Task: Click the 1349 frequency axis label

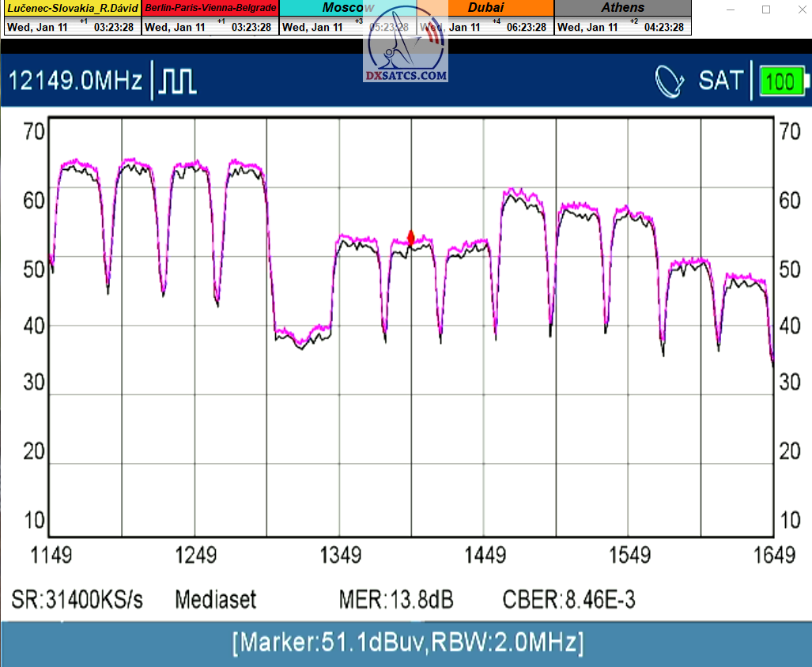Action: [x=341, y=555]
